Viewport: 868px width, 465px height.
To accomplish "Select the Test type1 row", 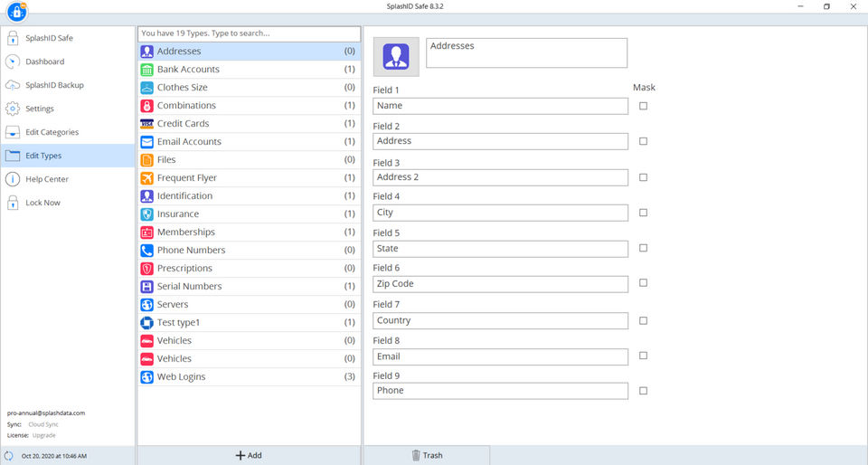I will (x=250, y=323).
